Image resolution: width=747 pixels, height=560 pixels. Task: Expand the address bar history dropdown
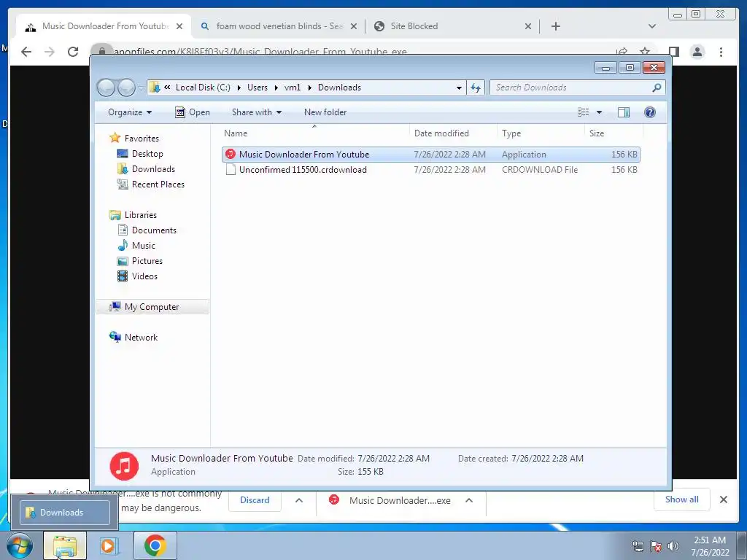(459, 87)
